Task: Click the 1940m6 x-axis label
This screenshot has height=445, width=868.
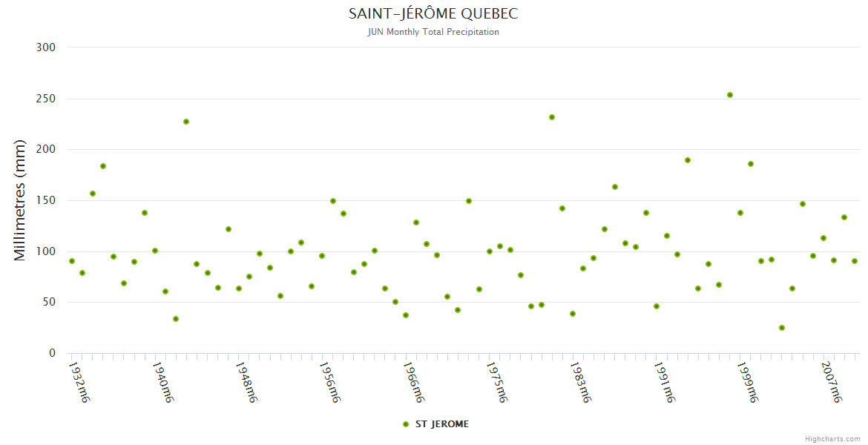Action: point(162,382)
